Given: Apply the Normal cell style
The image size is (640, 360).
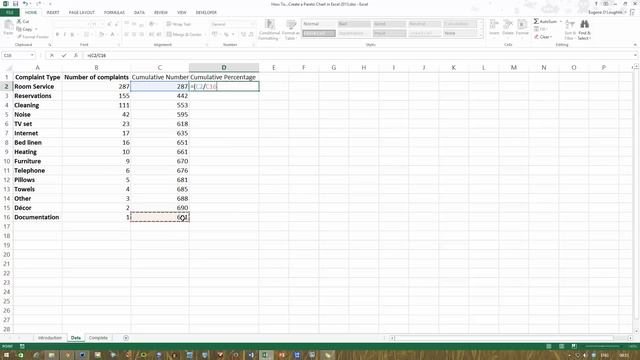Looking at the screenshot, I should click(319, 24).
